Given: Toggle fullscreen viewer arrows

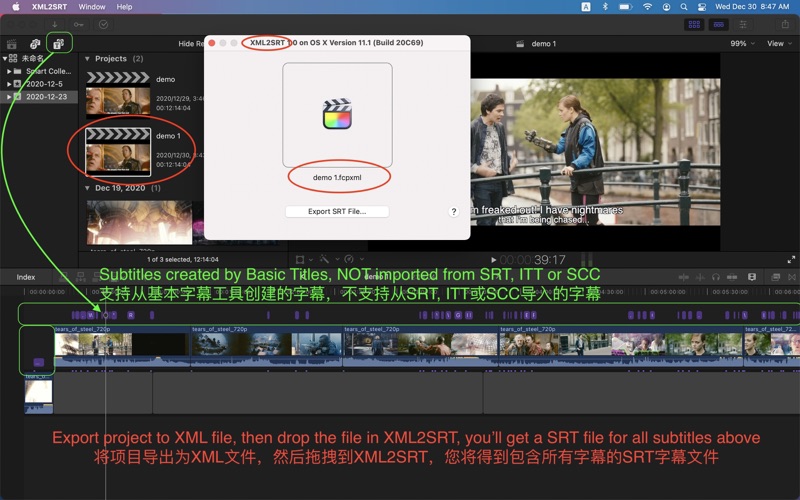Looking at the screenshot, I should [x=791, y=260].
